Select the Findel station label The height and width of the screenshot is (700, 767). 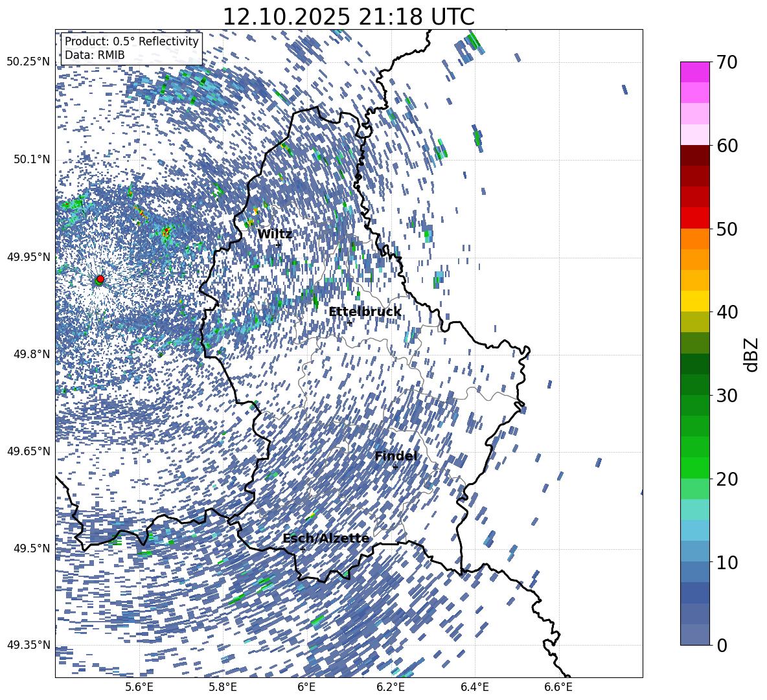(396, 456)
